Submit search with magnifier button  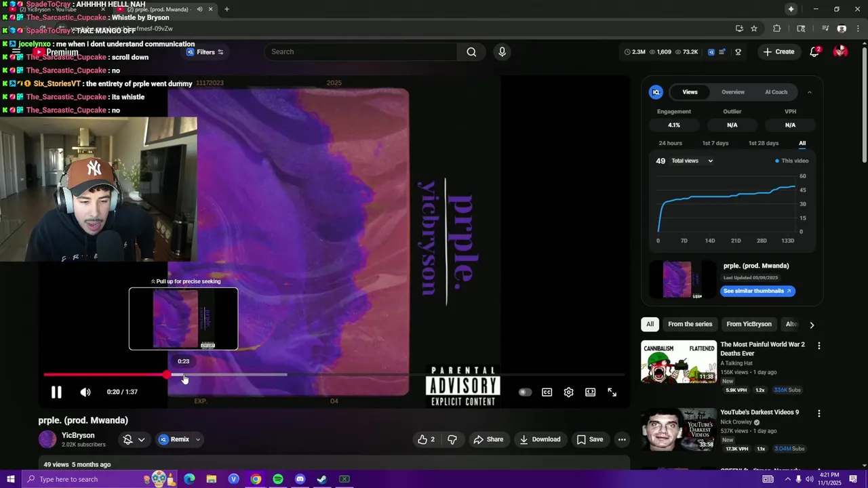[x=471, y=52]
